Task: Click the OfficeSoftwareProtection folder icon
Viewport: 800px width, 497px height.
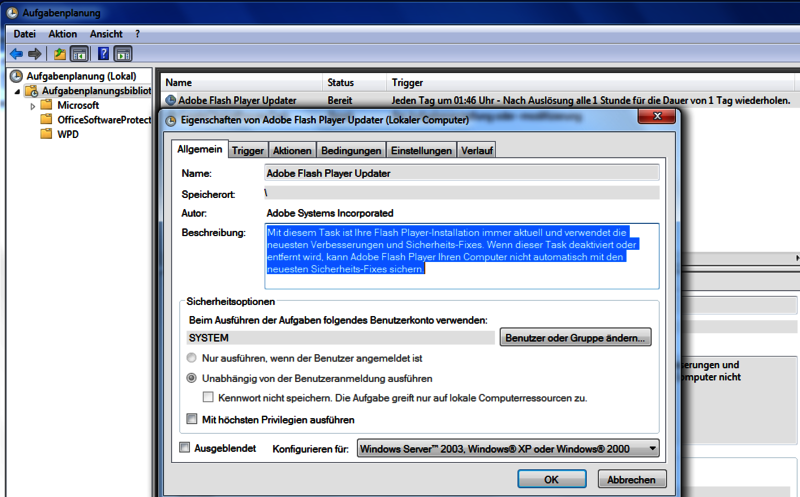Action: pyautogui.click(x=46, y=119)
